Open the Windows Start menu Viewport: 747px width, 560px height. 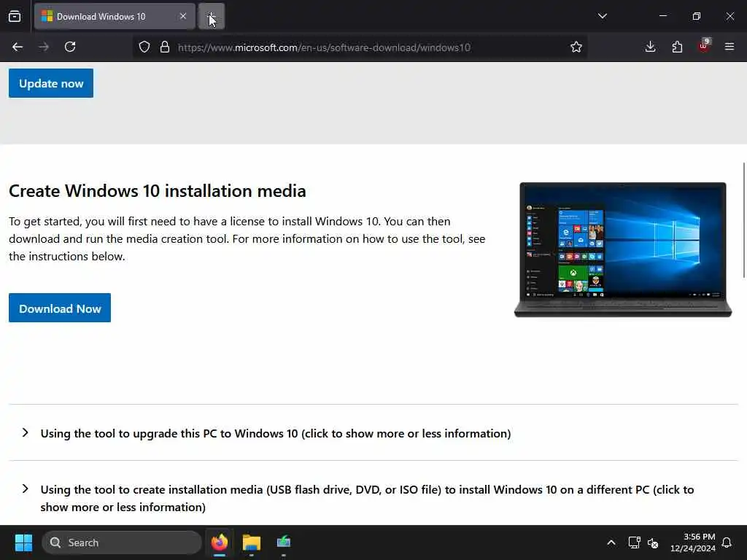click(23, 542)
